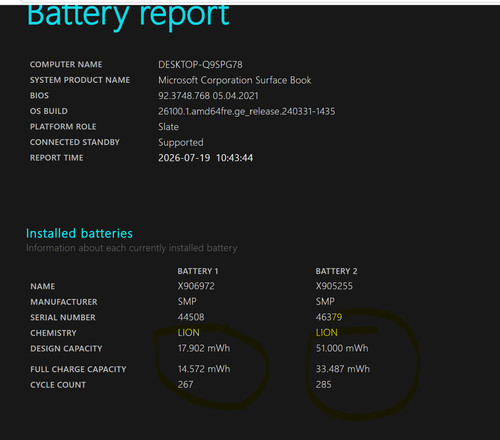Click full charge capacity 14.572 mWh

204,369
